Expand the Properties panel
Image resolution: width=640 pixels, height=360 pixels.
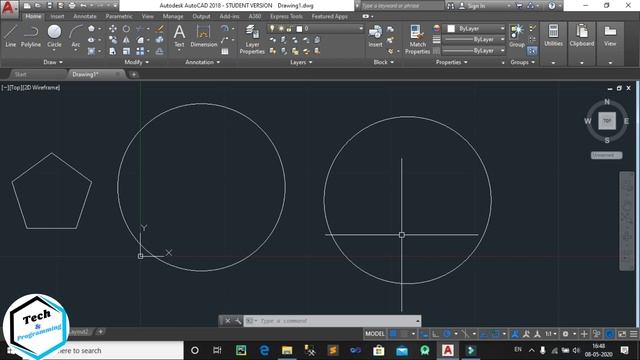tap(452, 62)
